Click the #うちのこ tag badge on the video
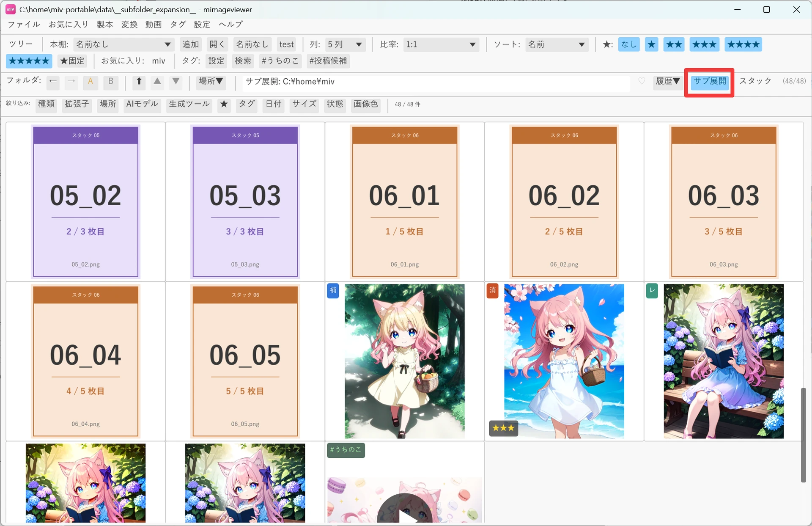The width and height of the screenshot is (812, 526). 346,449
